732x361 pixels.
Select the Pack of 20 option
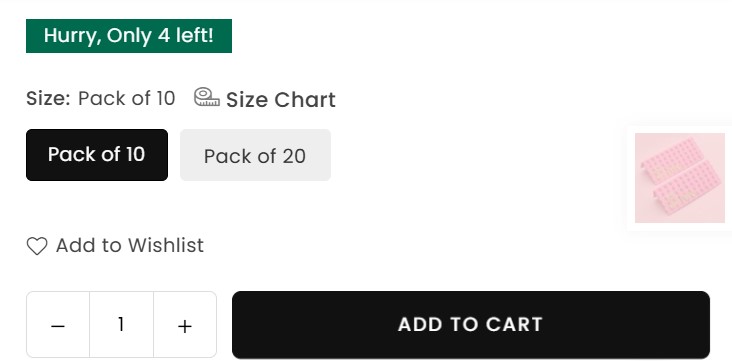click(255, 155)
